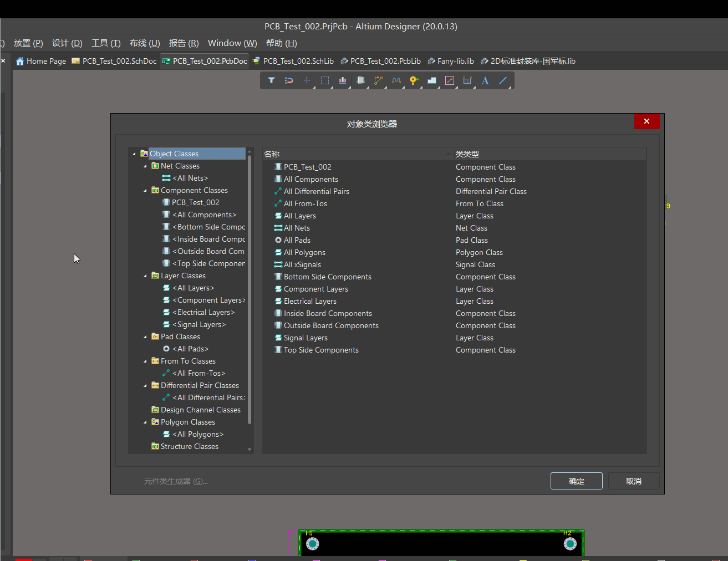Click the place via icon

click(414, 80)
